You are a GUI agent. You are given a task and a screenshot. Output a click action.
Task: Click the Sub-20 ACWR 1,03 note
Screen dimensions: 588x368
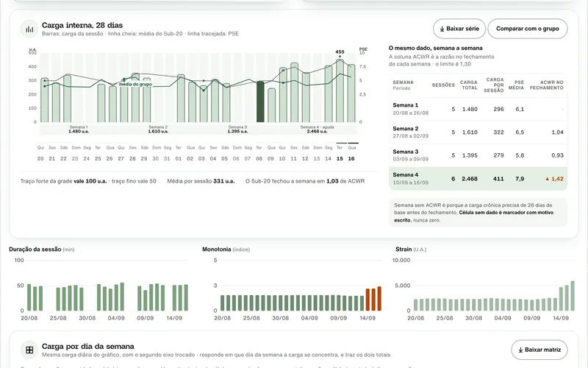[305, 181]
